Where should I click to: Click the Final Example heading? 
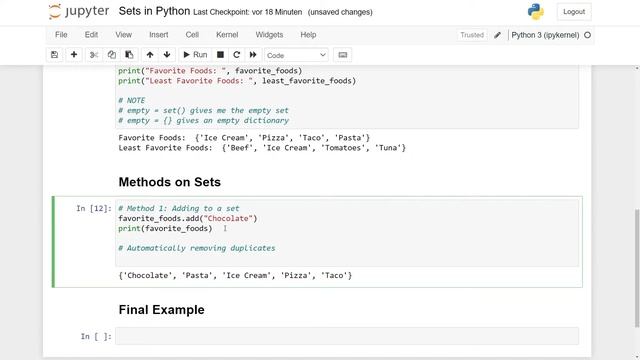161,310
